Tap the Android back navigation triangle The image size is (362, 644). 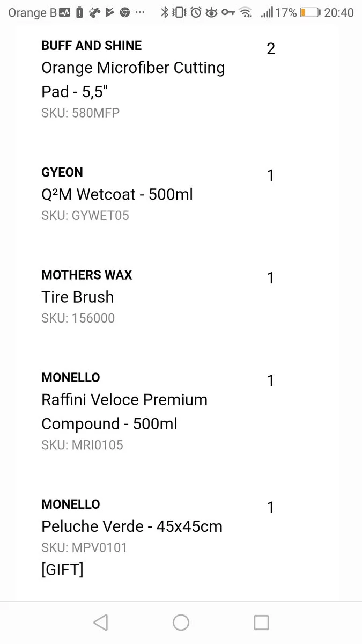[x=100, y=623]
